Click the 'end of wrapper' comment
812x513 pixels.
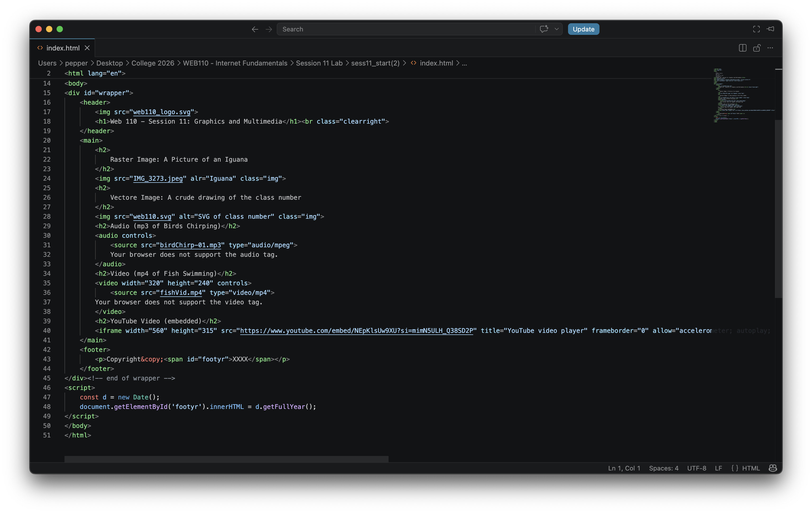[x=132, y=379]
